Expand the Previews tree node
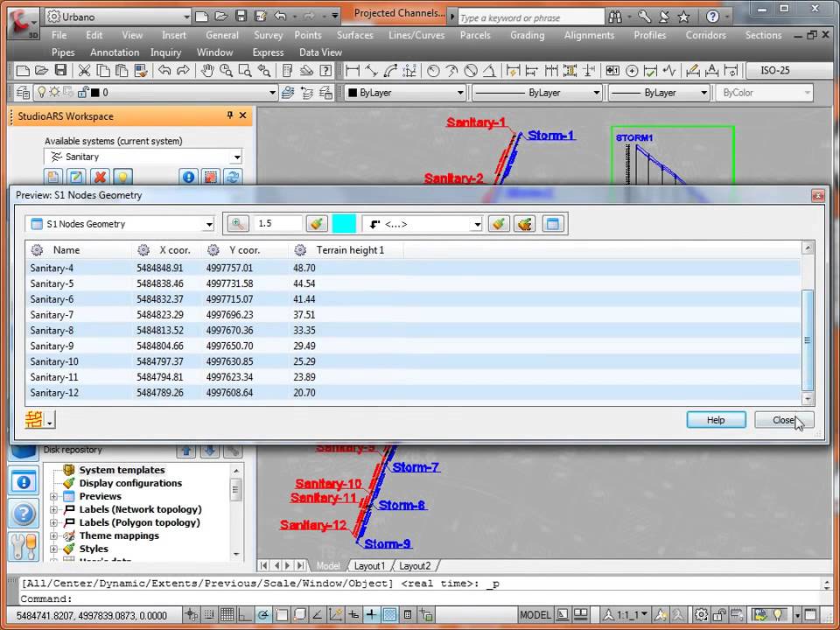Viewport: 840px width, 630px height. [x=53, y=497]
